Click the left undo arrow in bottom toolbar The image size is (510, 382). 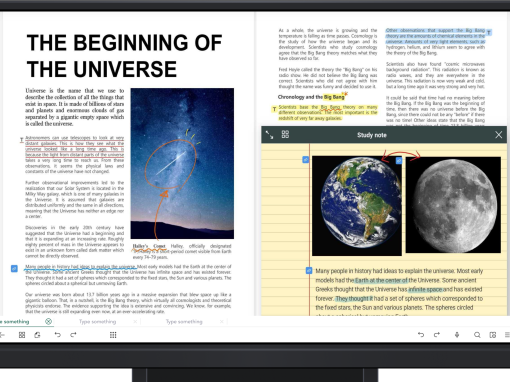[58, 334]
